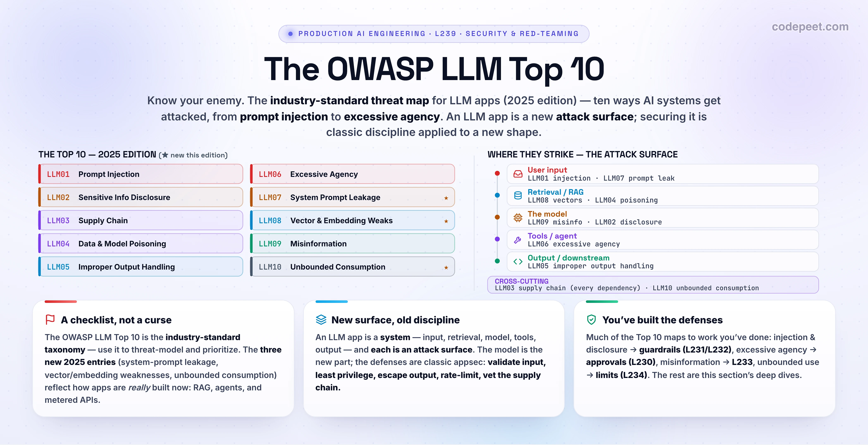The height and width of the screenshot is (445, 868).
Task: Click the Retrieval / RAG attack surface row
Action: 663,196
